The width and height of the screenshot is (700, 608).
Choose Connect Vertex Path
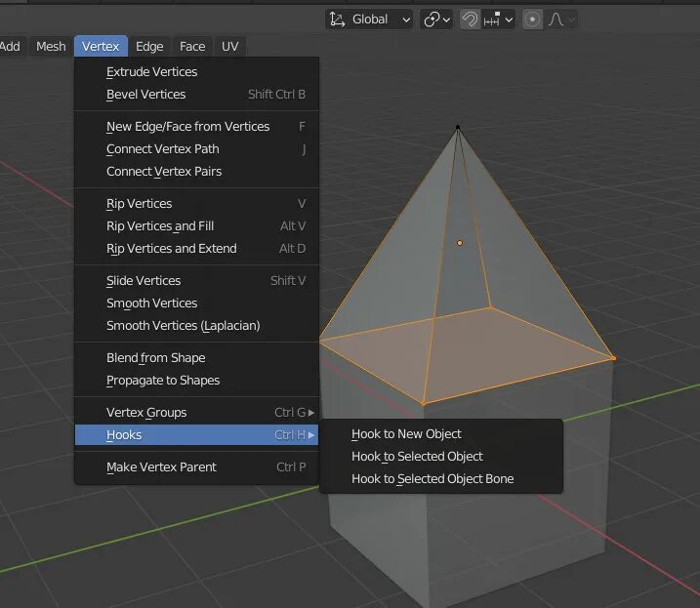[196, 149]
